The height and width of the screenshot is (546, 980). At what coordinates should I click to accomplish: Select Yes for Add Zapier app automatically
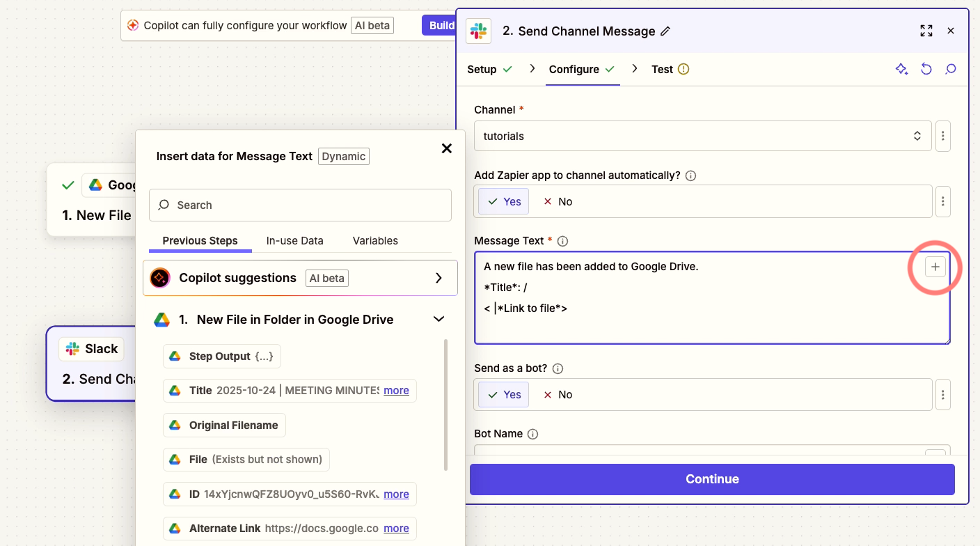(504, 201)
